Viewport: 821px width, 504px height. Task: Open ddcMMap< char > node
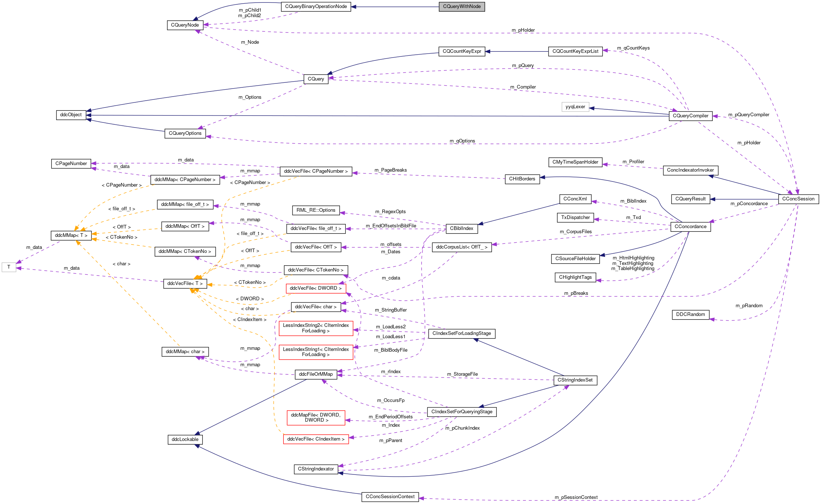(x=185, y=352)
